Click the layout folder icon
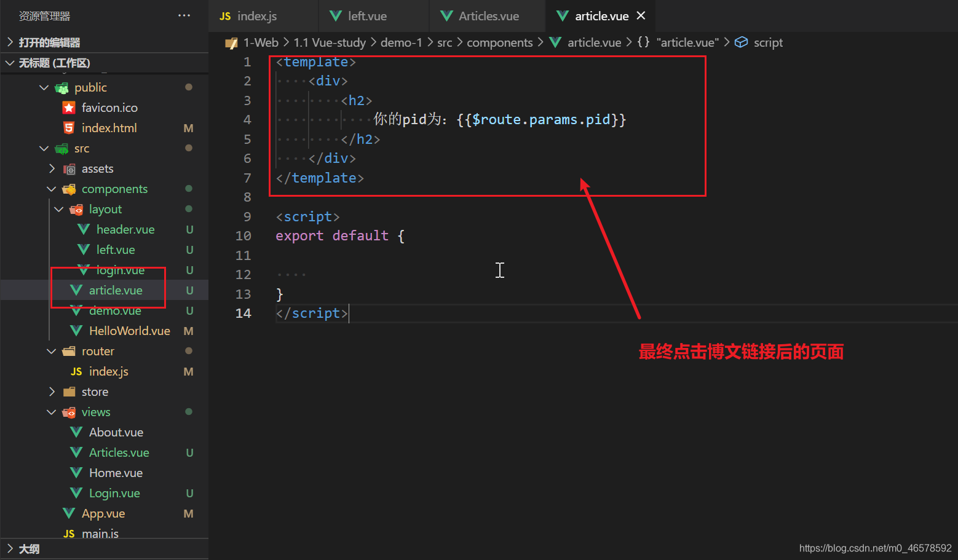The width and height of the screenshot is (958, 560). pyautogui.click(x=76, y=210)
